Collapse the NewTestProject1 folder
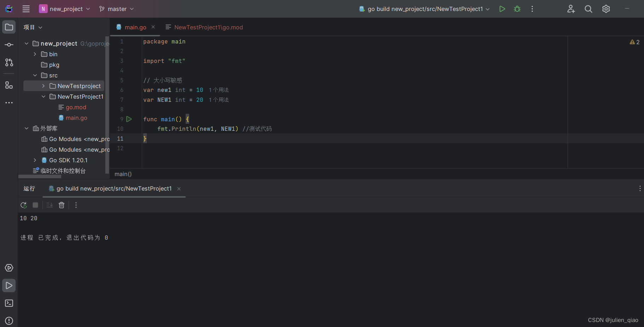Image resolution: width=644 pixels, height=327 pixels. (x=43, y=97)
